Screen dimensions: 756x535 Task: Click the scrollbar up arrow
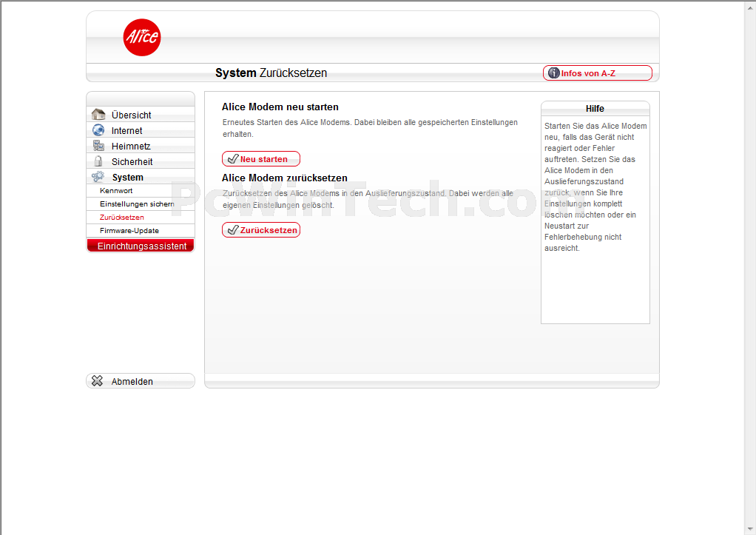tap(750, 6)
